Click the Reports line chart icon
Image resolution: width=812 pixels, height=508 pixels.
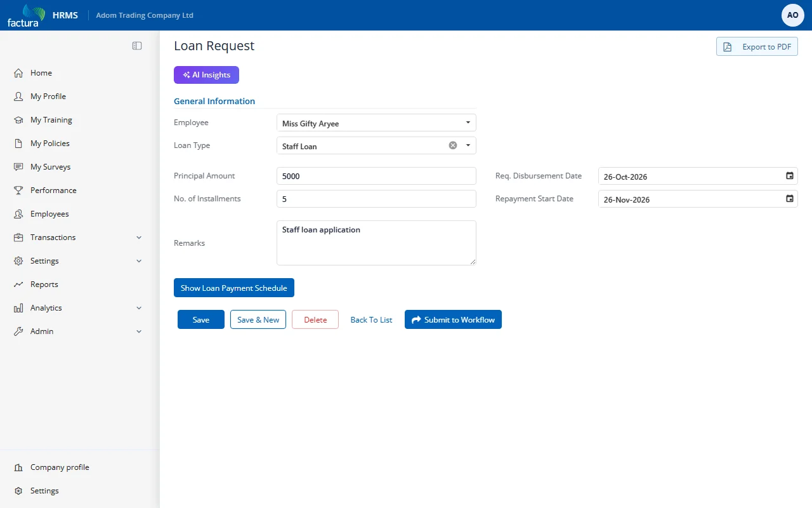click(18, 284)
